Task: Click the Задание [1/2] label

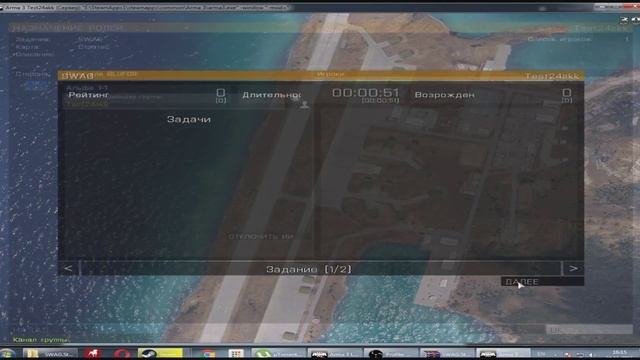Action: (309, 269)
